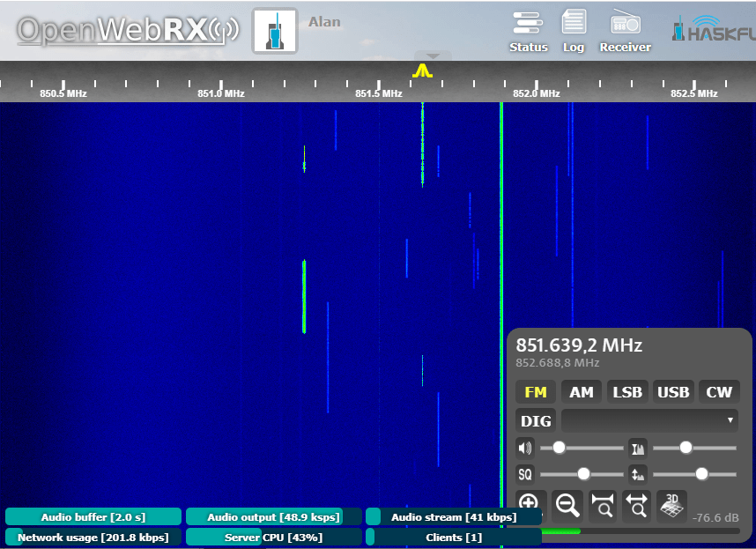
Task: Open the digital mode dropdown next to DIG
Action: (x=649, y=420)
